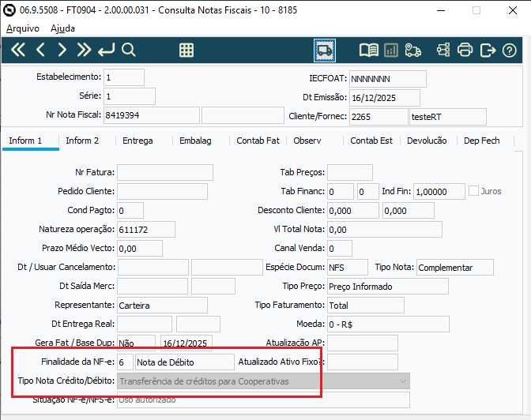The width and height of the screenshot is (531, 420).
Task: Click the Nr Fatura field
Action: pos(165,172)
